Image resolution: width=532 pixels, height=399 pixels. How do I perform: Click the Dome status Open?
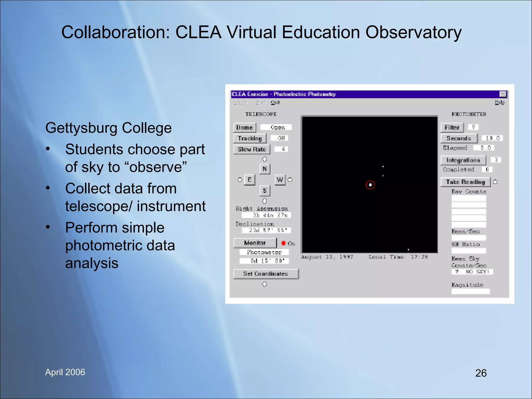276,127
